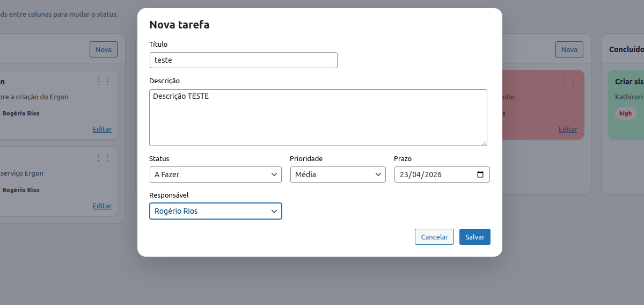Image resolution: width=644 pixels, height=305 pixels.
Task: Click 'Rogério Rios' name on 'serviço Ergon' card
Action: pos(21,190)
